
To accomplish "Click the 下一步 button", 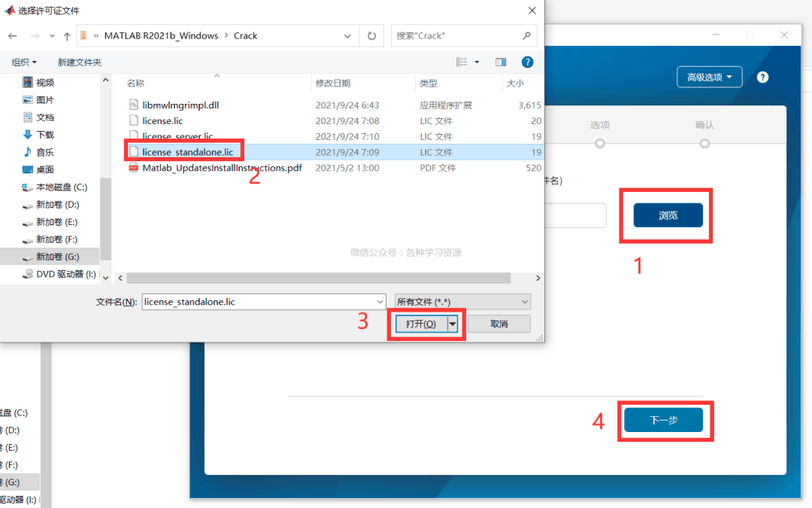I will point(663,420).
